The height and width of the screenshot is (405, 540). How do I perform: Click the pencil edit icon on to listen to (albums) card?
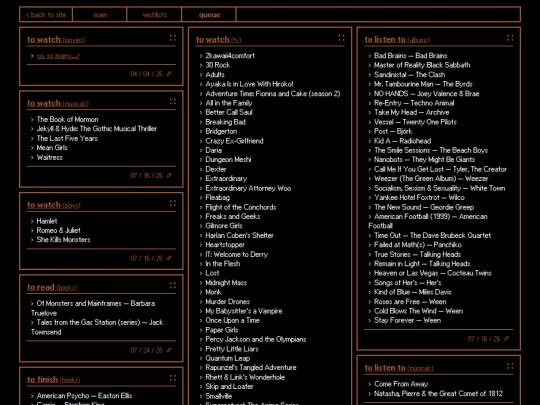click(x=506, y=339)
